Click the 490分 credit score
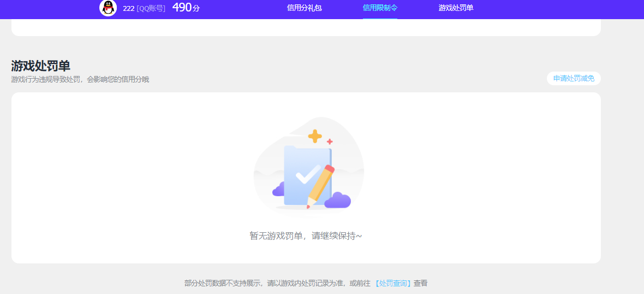Image resolution: width=644 pixels, height=294 pixels. click(186, 8)
